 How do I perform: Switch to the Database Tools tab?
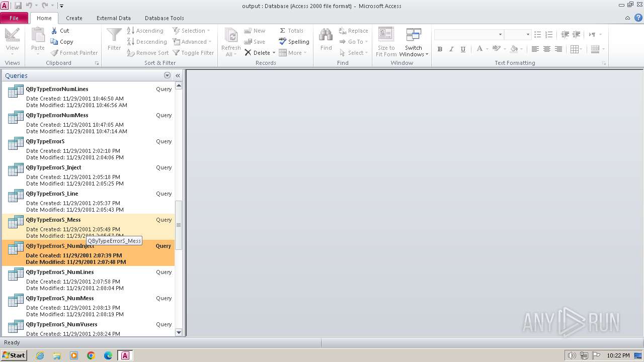[x=165, y=18]
